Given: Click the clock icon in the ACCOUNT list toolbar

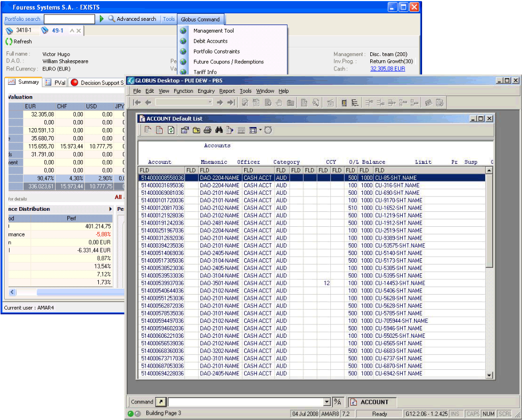Looking at the screenshot, I should coord(268,130).
